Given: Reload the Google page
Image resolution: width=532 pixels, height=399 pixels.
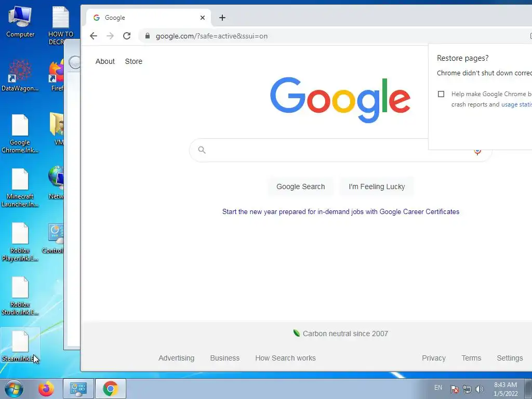Looking at the screenshot, I should 127,36.
